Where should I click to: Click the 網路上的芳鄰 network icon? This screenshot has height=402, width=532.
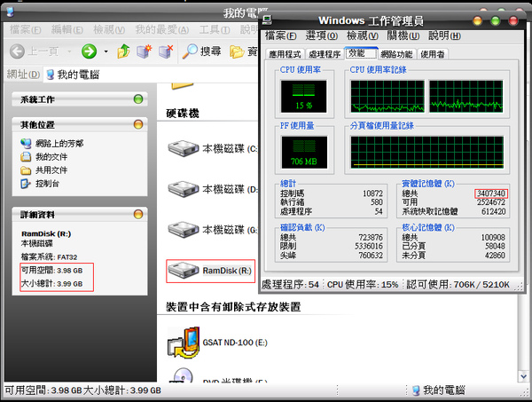point(26,144)
